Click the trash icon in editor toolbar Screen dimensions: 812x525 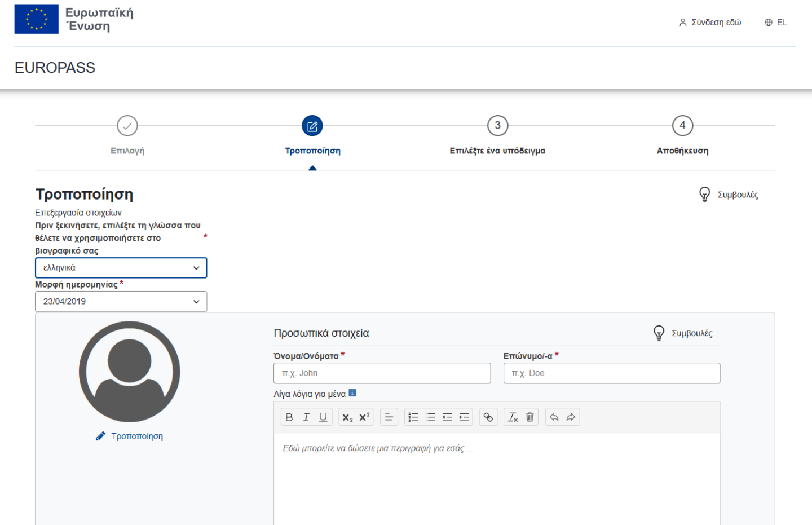[530, 417]
